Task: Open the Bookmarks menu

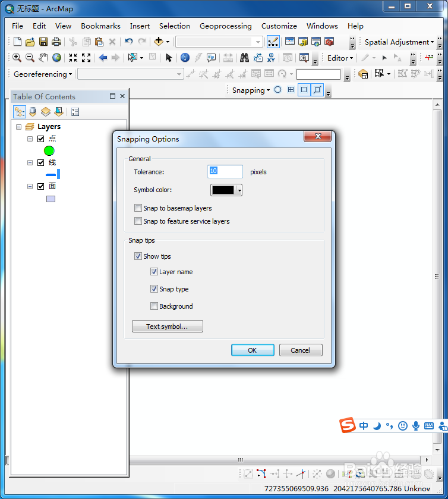Action: point(100,26)
